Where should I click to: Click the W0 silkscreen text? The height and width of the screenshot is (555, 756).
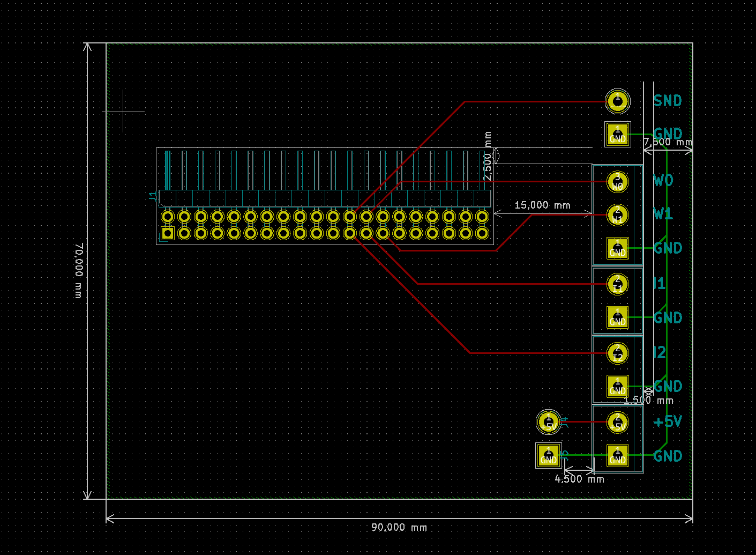(663, 180)
